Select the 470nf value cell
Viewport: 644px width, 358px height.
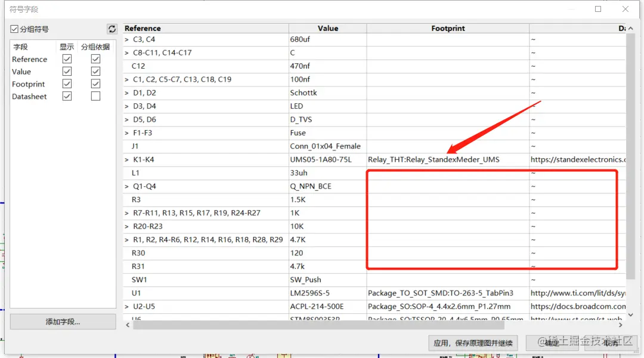pos(328,66)
